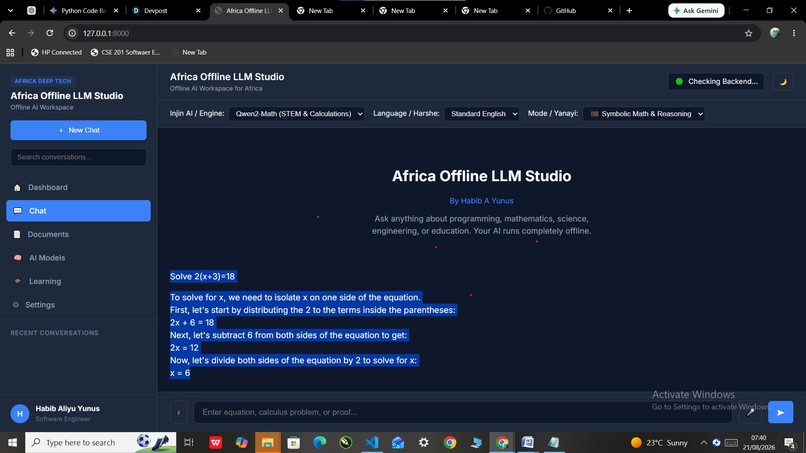Start a New Chat in the sidebar

[78, 130]
